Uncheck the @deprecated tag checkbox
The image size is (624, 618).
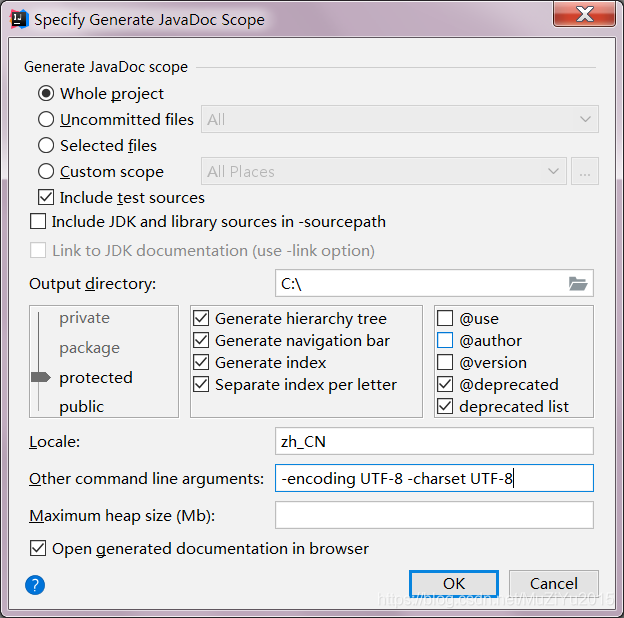(445, 384)
